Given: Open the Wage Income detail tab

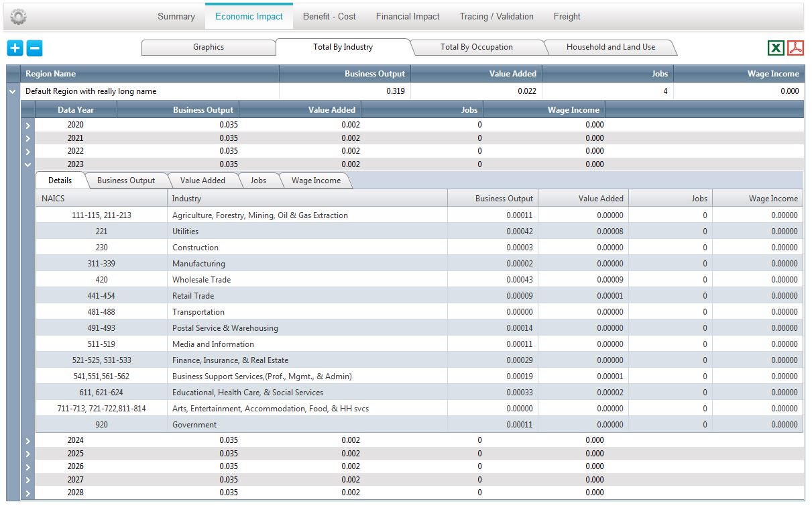Looking at the screenshot, I should 316,181.
